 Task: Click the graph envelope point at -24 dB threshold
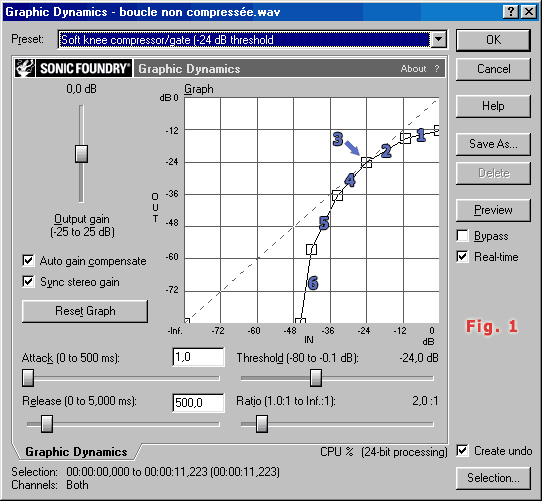click(366, 162)
